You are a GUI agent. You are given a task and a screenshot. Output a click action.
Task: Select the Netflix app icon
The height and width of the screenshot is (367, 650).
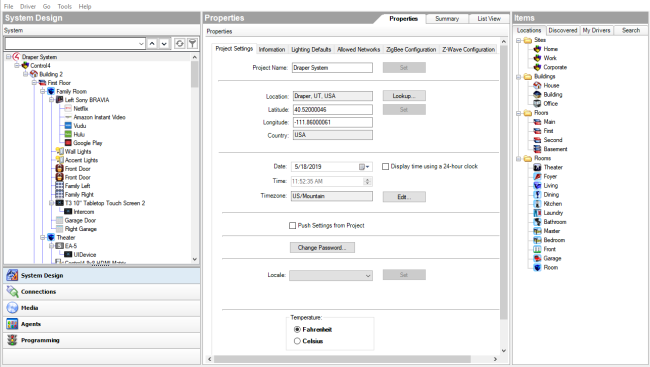tap(68, 109)
